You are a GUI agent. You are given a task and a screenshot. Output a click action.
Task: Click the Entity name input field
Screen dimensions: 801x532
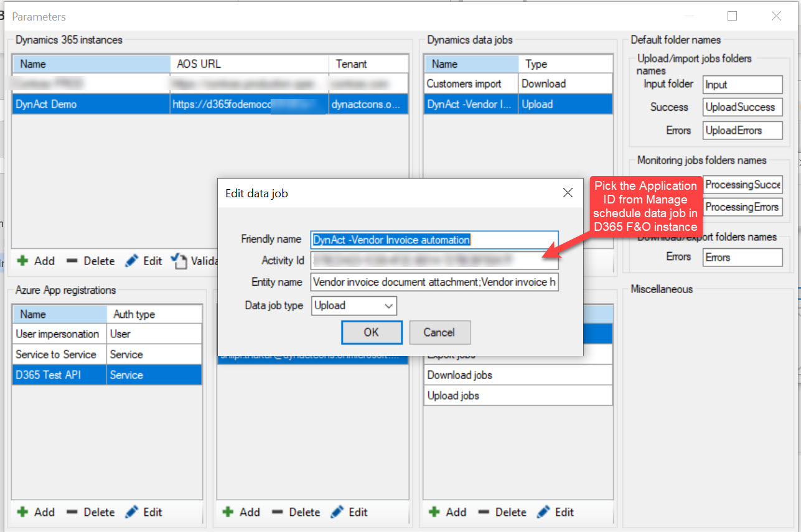coord(434,282)
